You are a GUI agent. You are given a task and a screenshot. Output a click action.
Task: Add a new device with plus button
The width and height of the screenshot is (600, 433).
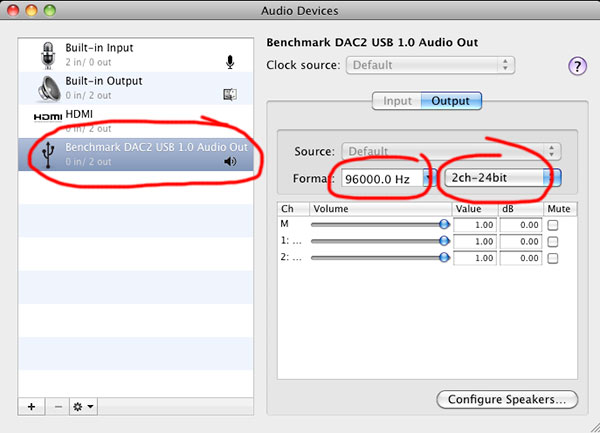(31, 406)
